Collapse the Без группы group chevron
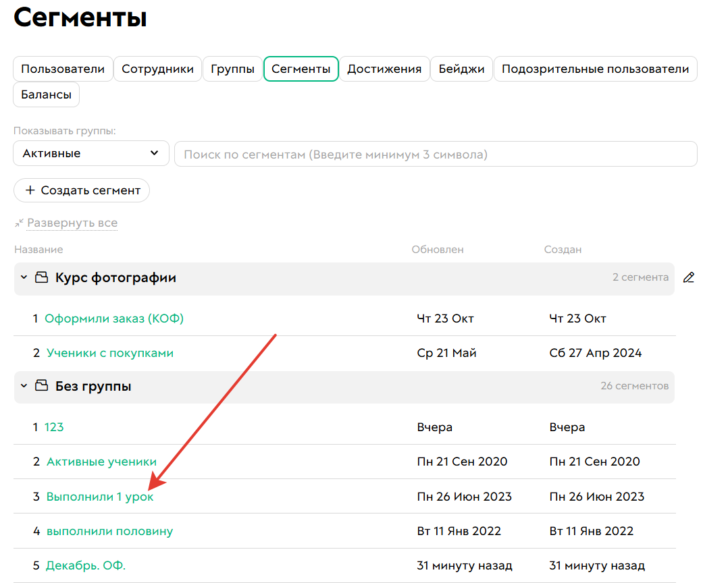The height and width of the screenshot is (583, 728). click(24, 386)
